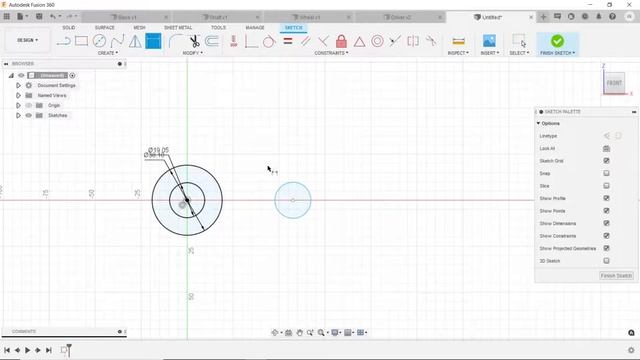
Task: Select the Circle sketch tool
Action: 99,41
